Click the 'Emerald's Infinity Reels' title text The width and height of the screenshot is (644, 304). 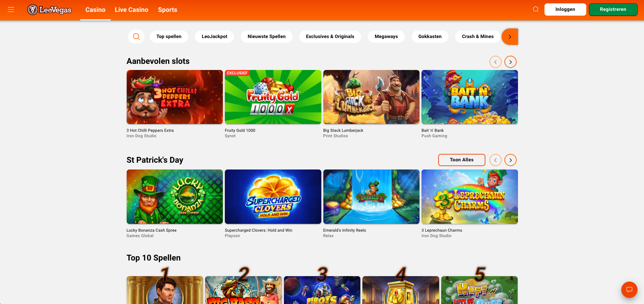point(345,230)
